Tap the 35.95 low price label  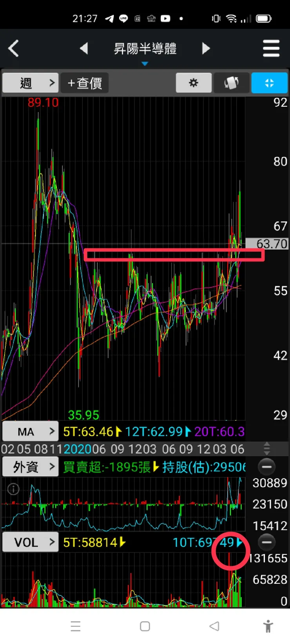[83, 415]
